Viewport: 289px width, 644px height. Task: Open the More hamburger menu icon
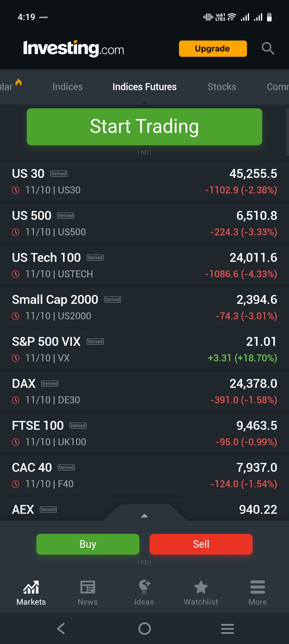coord(257,587)
